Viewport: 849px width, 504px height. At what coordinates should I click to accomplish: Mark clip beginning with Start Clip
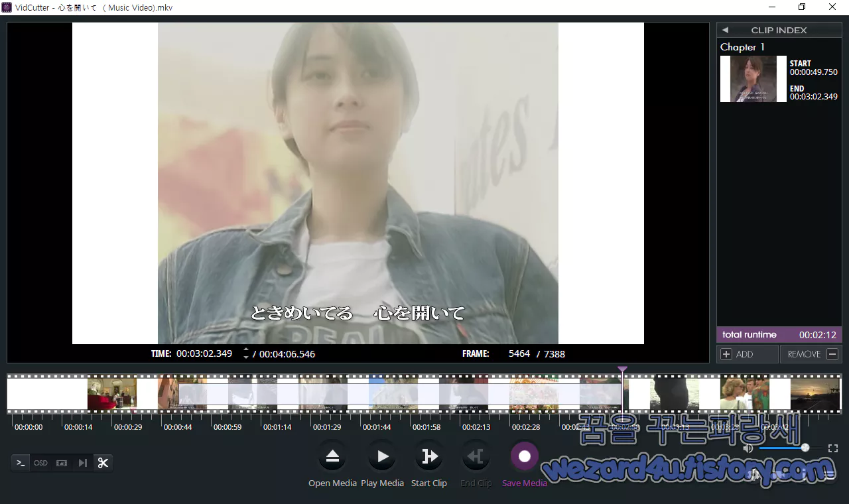tap(430, 456)
